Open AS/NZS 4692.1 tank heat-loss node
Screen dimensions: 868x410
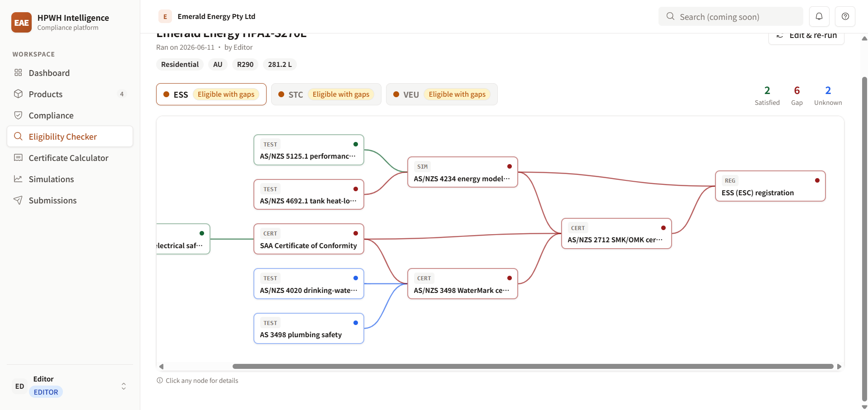coord(309,194)
